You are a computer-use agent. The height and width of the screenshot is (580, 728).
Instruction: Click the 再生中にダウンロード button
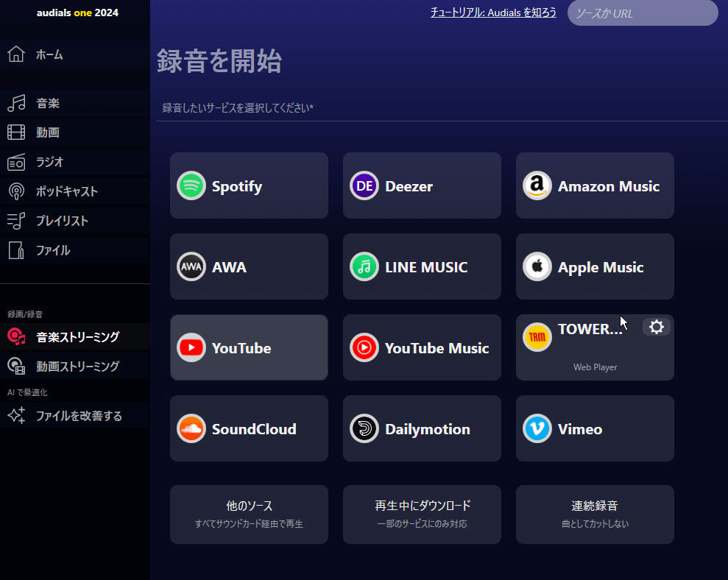pos(422,514)
